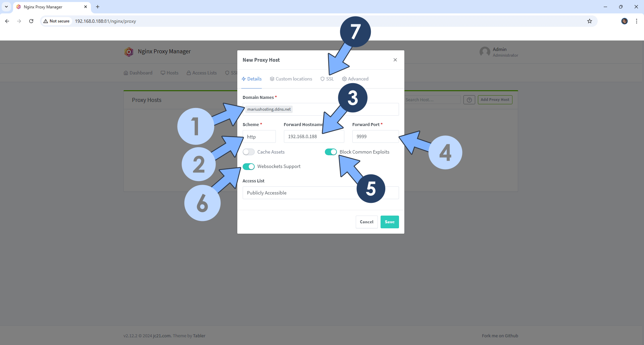
Task: Click the Add Proxy Host button
Action: pos(495,100)
